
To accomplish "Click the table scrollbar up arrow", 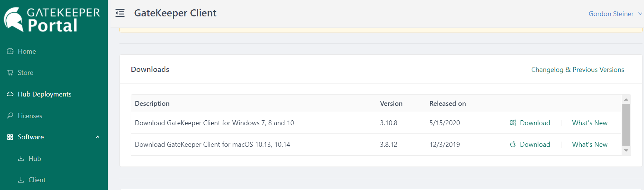I will 626,99.
